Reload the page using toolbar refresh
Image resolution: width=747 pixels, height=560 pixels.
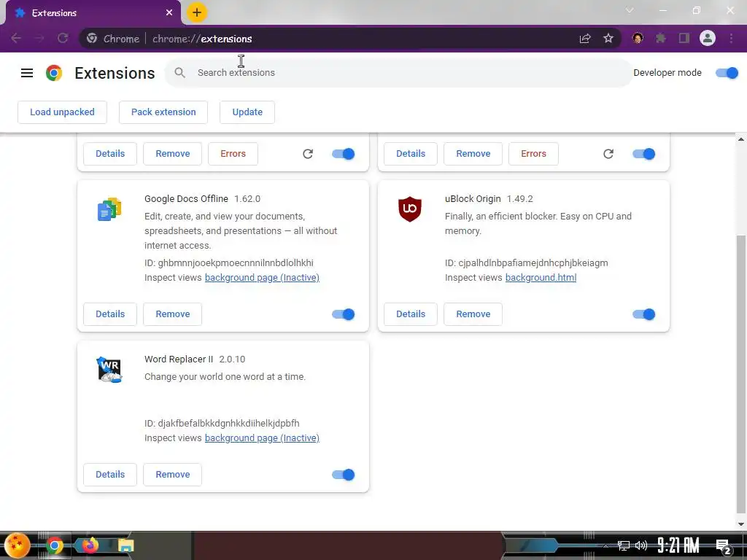click(x=63, y=38)
